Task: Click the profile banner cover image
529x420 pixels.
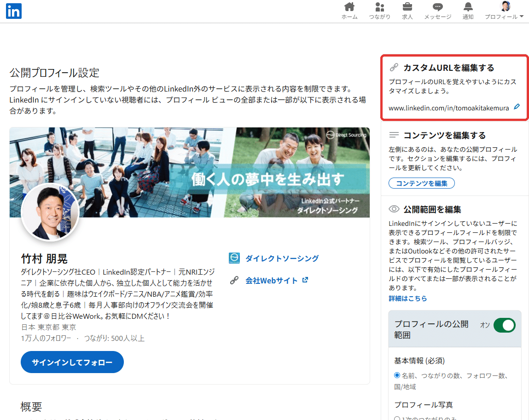Action: click(190, 172)
